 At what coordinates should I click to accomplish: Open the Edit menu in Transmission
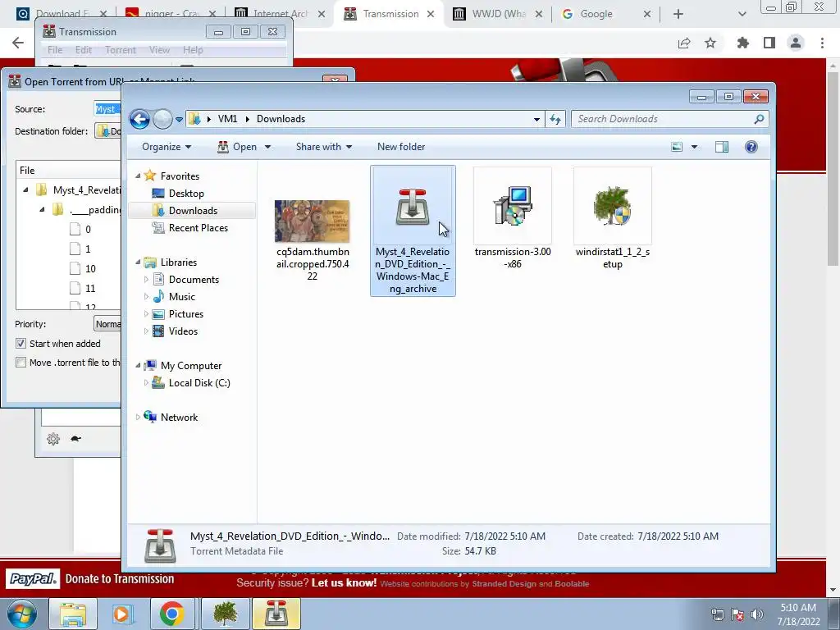pyautogui.click(x=83, y=50)
